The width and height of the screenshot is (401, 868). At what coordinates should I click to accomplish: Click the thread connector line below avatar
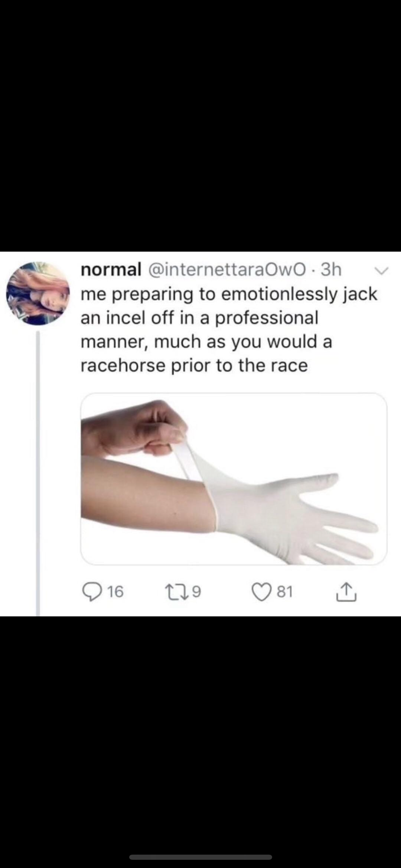coord(38,473)
